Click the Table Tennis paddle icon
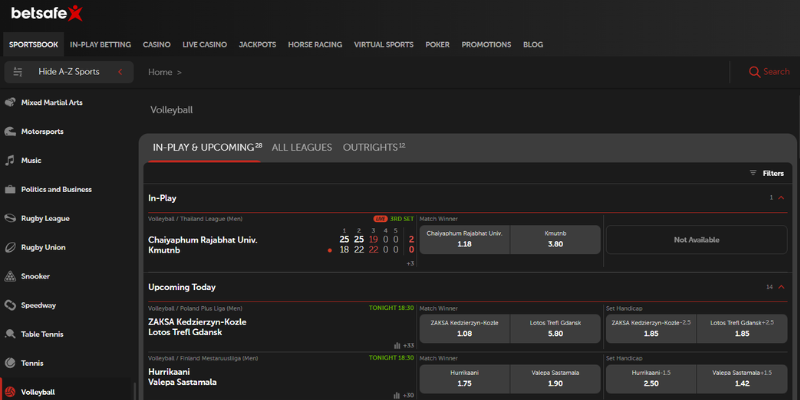The width and height of the screenshot is (800, 400). [x=10, y=335]
